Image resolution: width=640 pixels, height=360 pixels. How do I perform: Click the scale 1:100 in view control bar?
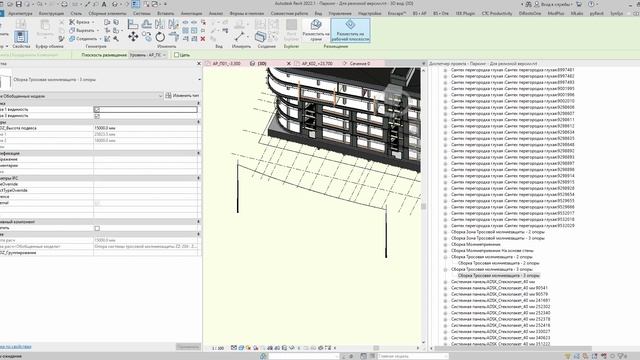(x=218, y=348)
